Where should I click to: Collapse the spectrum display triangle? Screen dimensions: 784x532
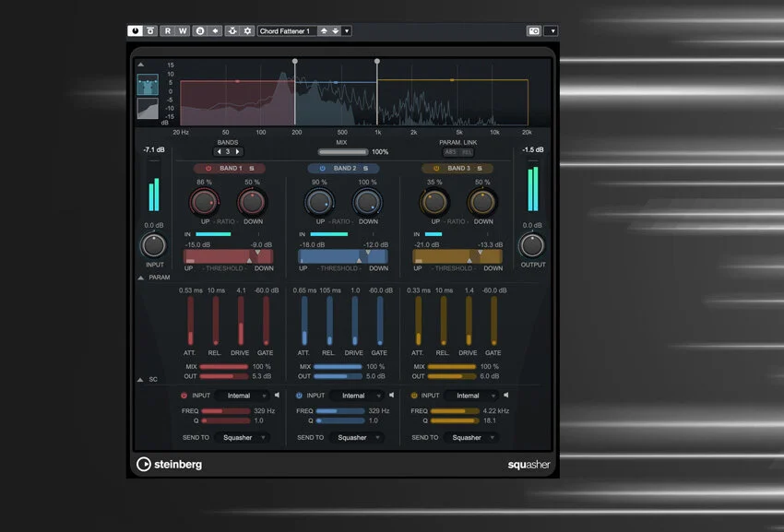[141, 65]
